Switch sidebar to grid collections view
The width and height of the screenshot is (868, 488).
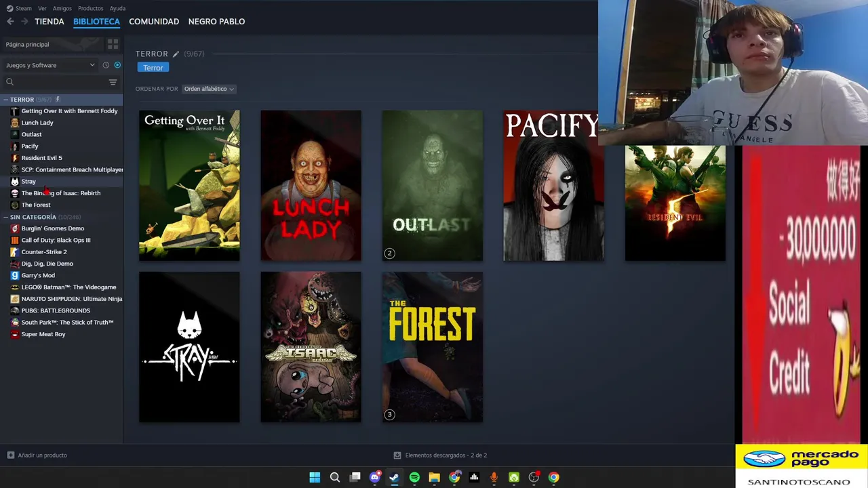point(113,44)
